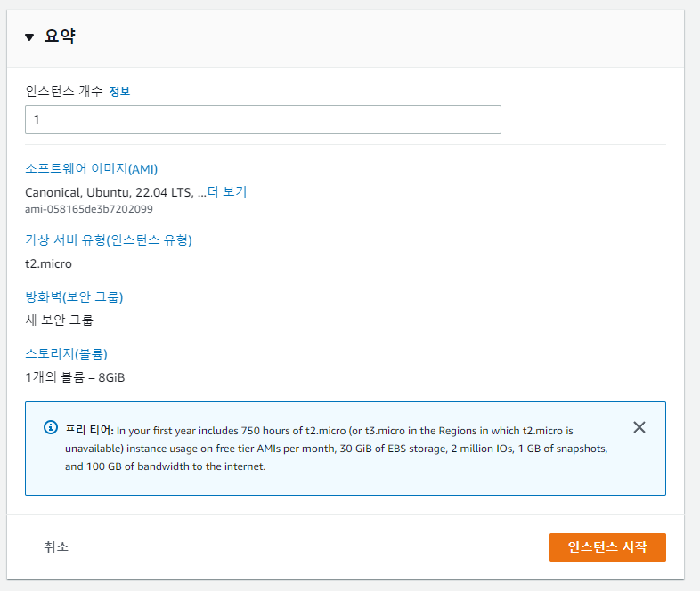Screen dimensions: 700x591
Task: Click the 요약 panel heading
Action: pos(60,36)
